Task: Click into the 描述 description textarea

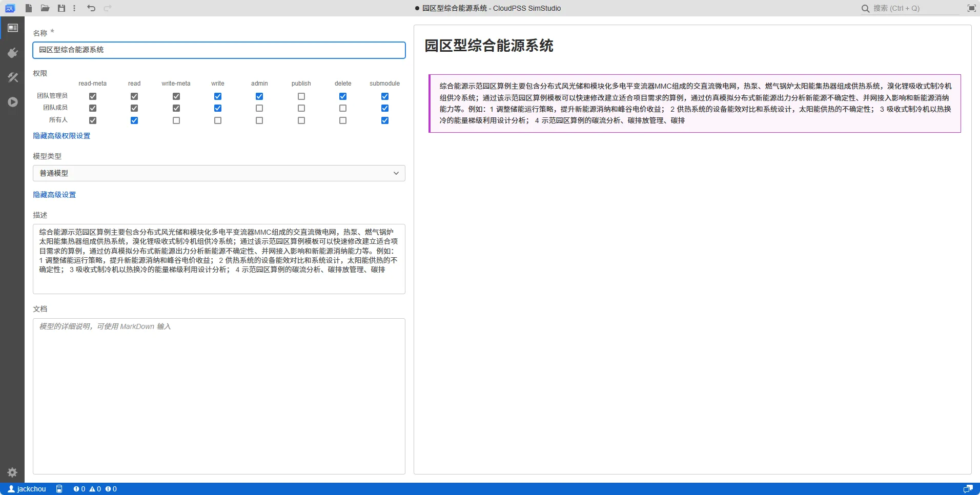Action: coord(219,259)
